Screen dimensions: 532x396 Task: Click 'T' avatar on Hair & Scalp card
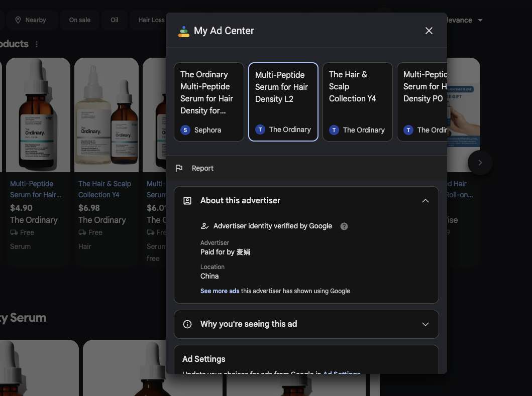click(x=334, y=130)
